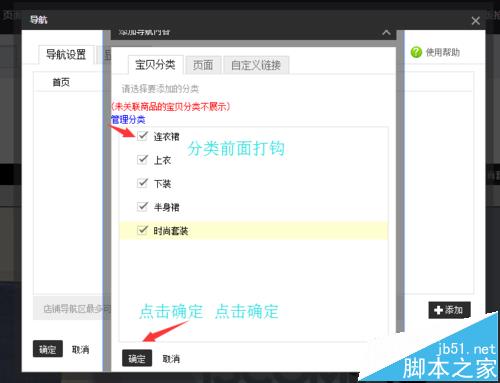
Task: Open the 导航设置 tab
Action: pos(66,54)
